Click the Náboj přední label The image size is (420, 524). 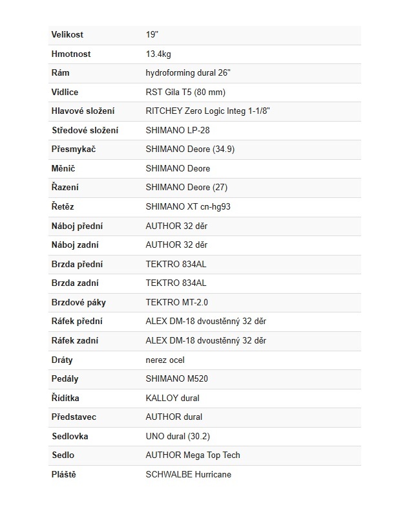[x=77, y=226]
